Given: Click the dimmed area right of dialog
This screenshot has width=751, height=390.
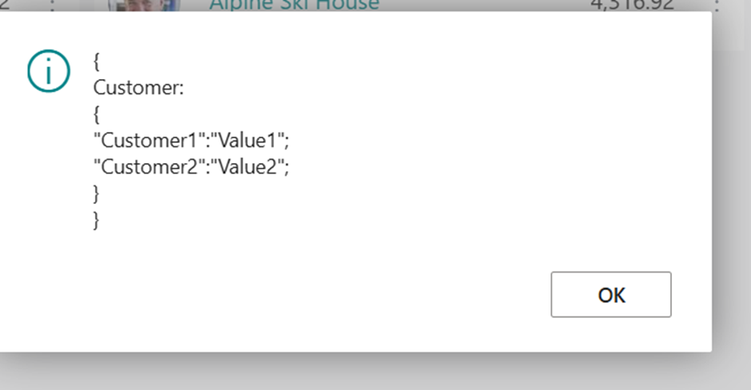Looking at the screenshot, I should click(731, 192).
